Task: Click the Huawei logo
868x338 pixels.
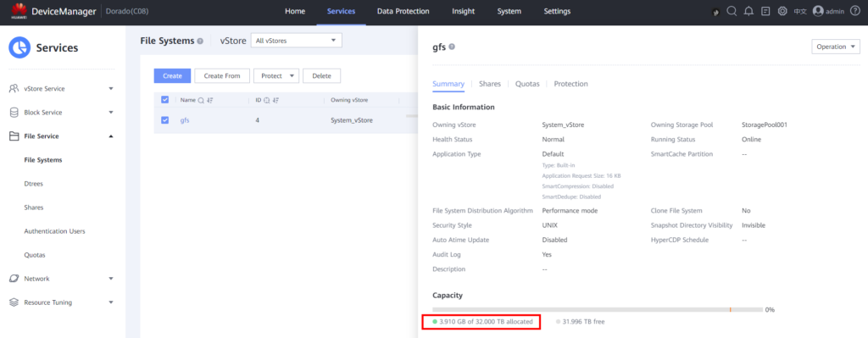Action: (x=19, y=10)
